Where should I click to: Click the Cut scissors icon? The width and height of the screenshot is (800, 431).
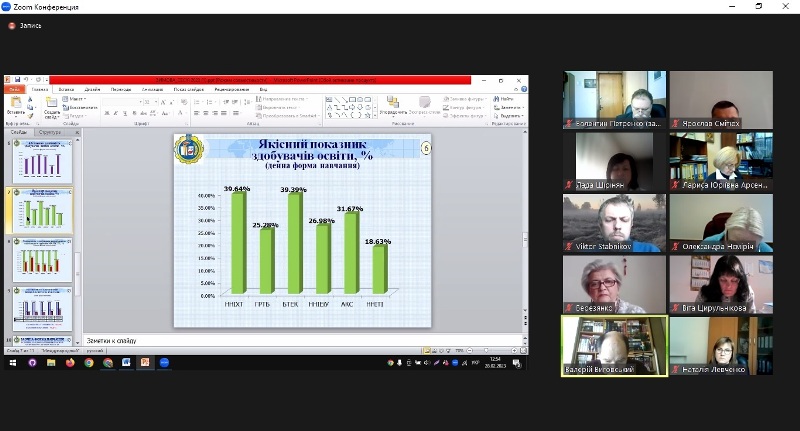[x=31, y=99]
